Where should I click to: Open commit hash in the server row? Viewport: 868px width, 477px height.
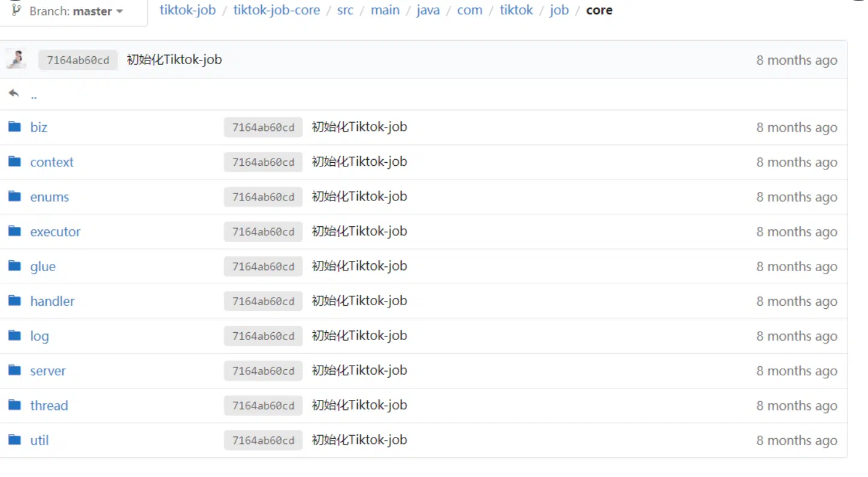[x=264, y=370]
